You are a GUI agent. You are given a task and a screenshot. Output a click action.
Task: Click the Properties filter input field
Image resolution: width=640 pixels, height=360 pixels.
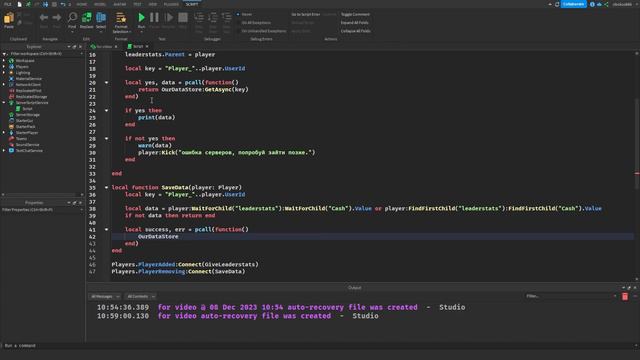42,210
